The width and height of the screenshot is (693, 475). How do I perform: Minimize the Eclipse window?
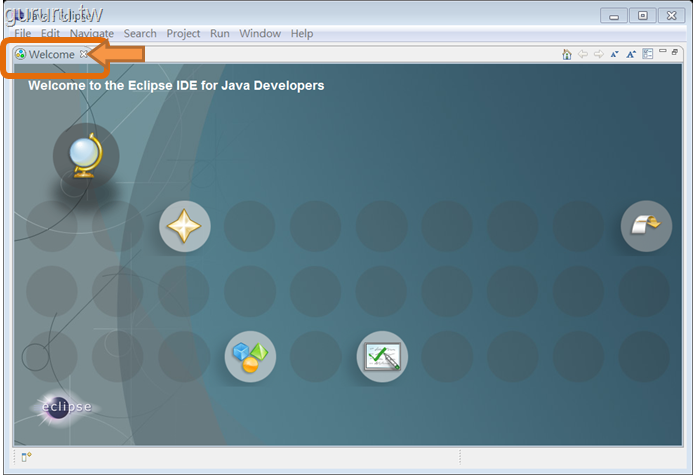pyautogui.click(x=614, y=16)
